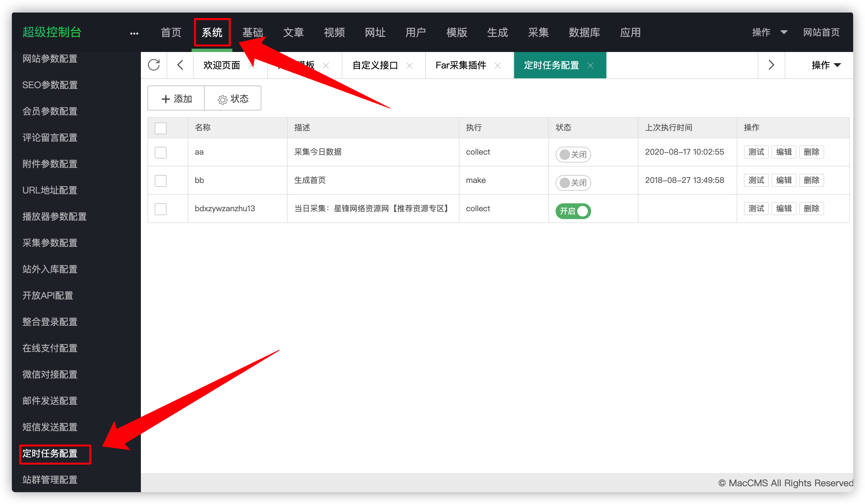Click 删除 button for task bb
The height and width of the screenshot is (504, 865).
pyautogui.click(x=811, y=180)
